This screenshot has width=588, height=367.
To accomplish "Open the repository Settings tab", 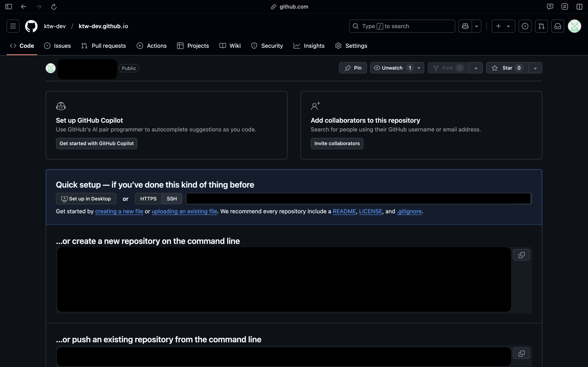I will point(351,46).
